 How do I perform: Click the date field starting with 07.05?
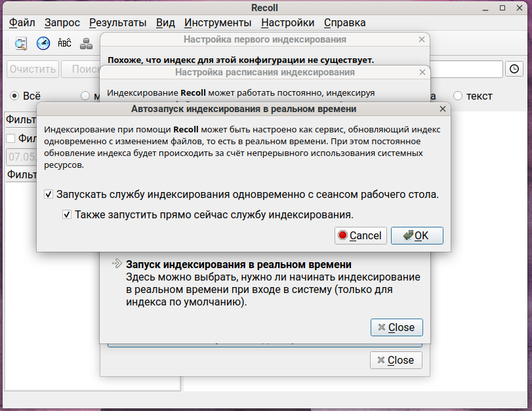[x=22, y=157]
